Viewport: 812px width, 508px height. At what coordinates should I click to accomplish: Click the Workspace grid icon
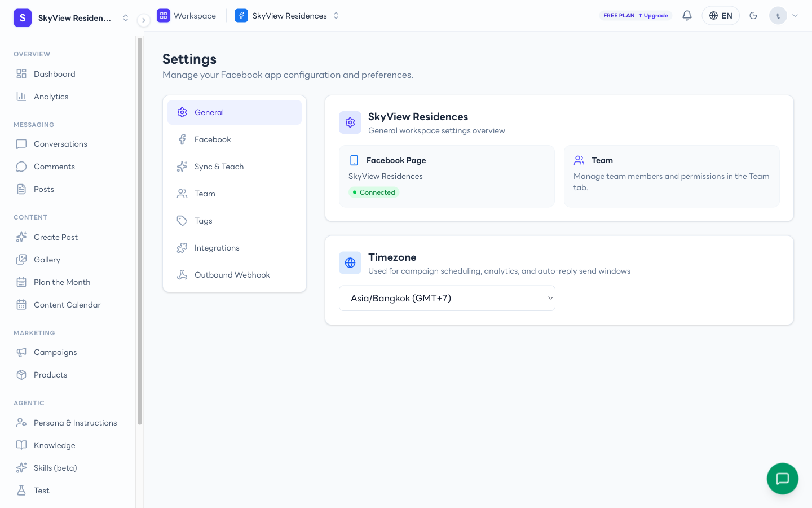(x=164, y=16)
